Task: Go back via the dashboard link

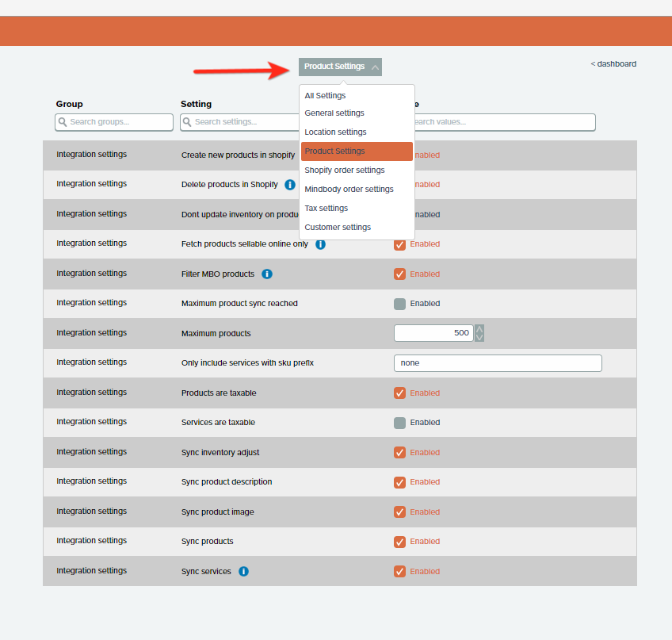Action: pos(613,64)
